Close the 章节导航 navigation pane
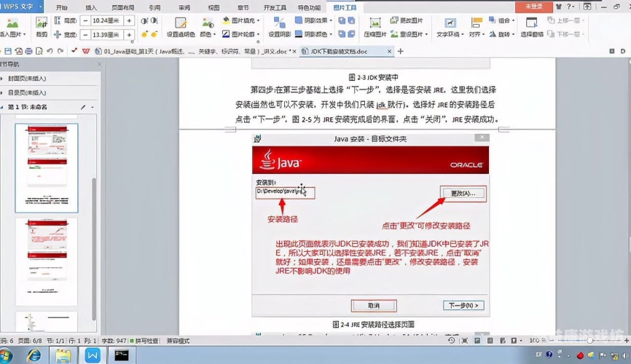This screenshot has width=631, height=364. 99,64
